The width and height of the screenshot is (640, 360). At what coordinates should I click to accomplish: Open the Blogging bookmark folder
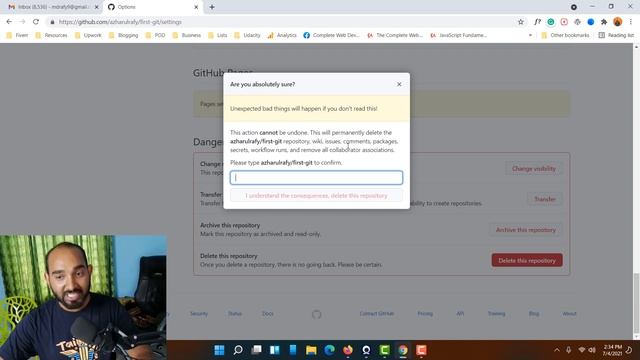(123, 36)
